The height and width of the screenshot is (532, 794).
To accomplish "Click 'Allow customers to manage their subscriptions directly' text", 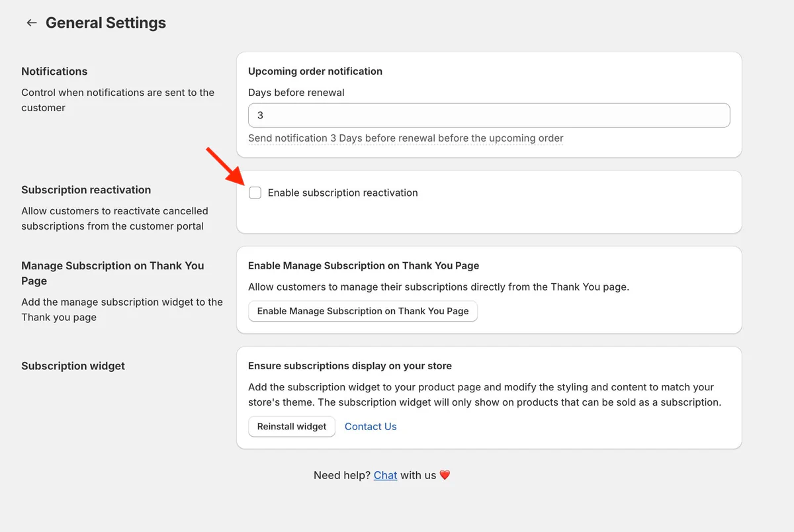I will [439, 287].
